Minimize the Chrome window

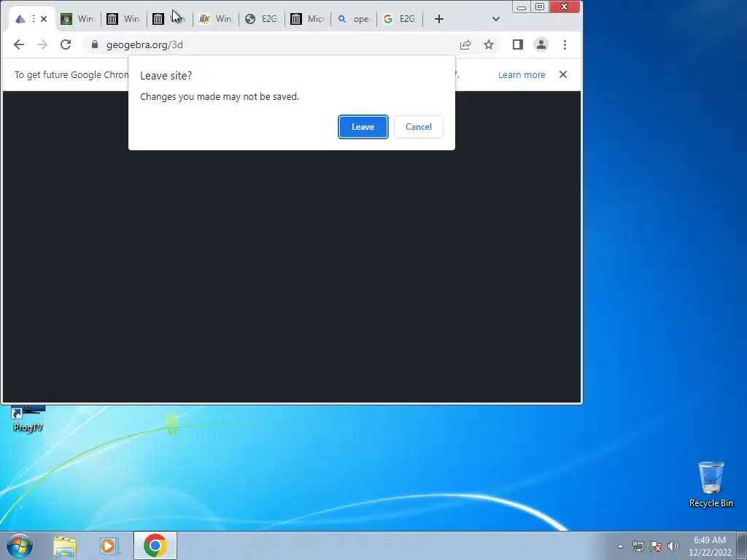(522, 7)
